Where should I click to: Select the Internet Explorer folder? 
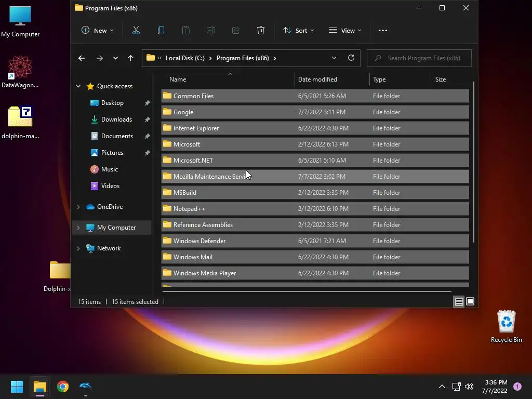coord(315,128)
